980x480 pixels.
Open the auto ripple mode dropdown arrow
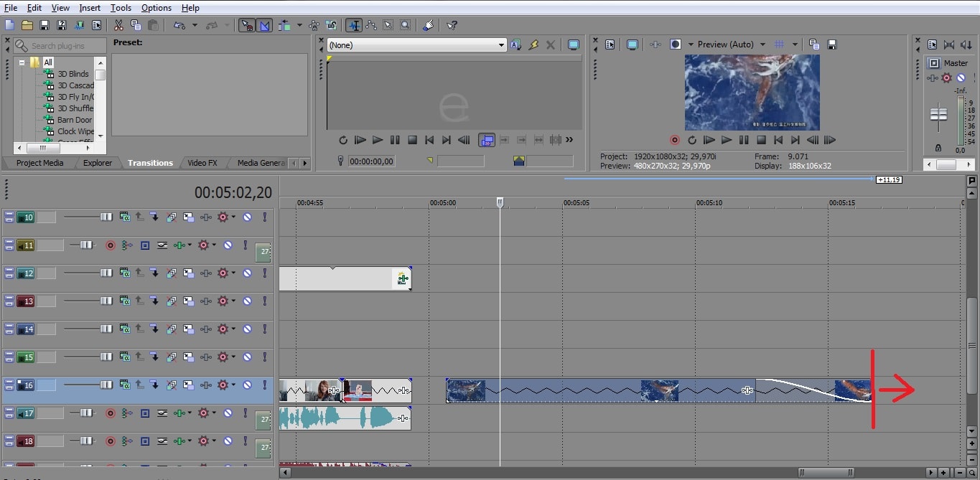pyautogui.click(x=299, y=25)
